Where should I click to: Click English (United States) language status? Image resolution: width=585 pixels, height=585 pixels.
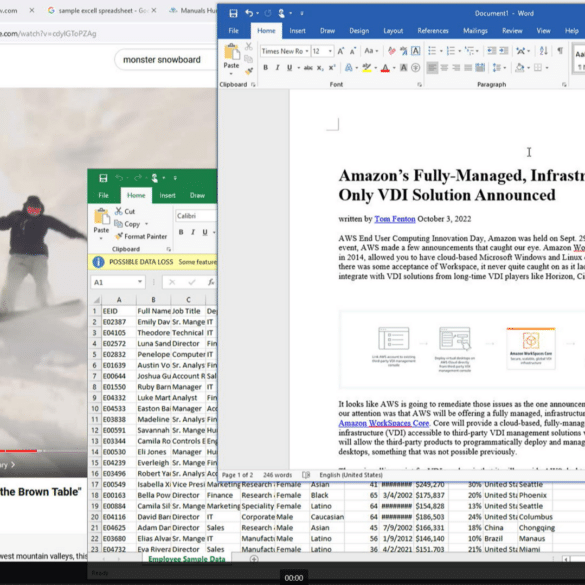tap(351, 475)
